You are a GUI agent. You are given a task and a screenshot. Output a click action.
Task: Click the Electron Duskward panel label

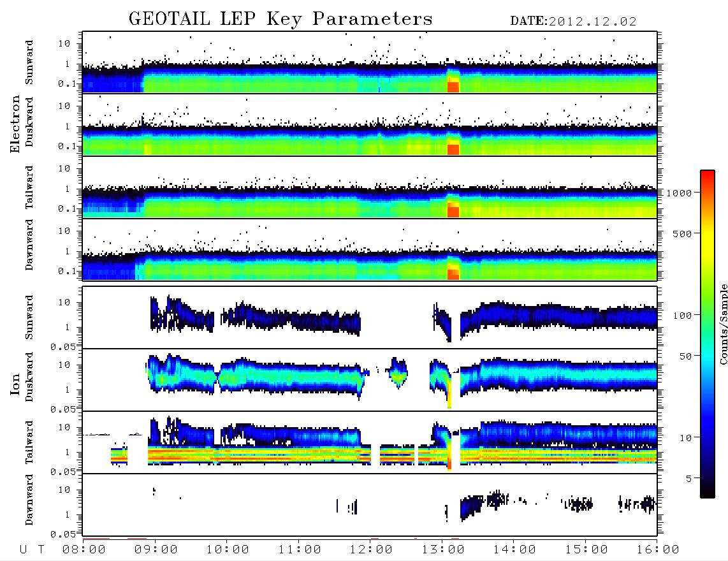point(29,122)
